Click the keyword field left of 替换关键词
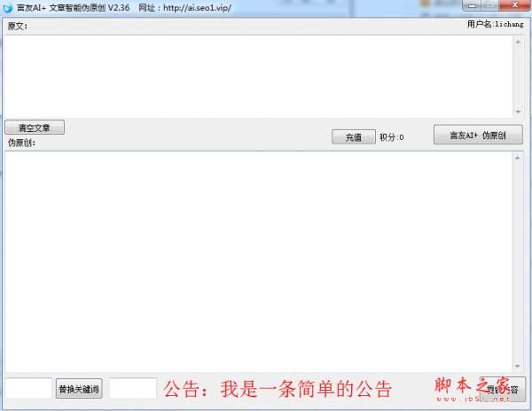The height and width of the screenshot is (411, 532). pos(28,388)
